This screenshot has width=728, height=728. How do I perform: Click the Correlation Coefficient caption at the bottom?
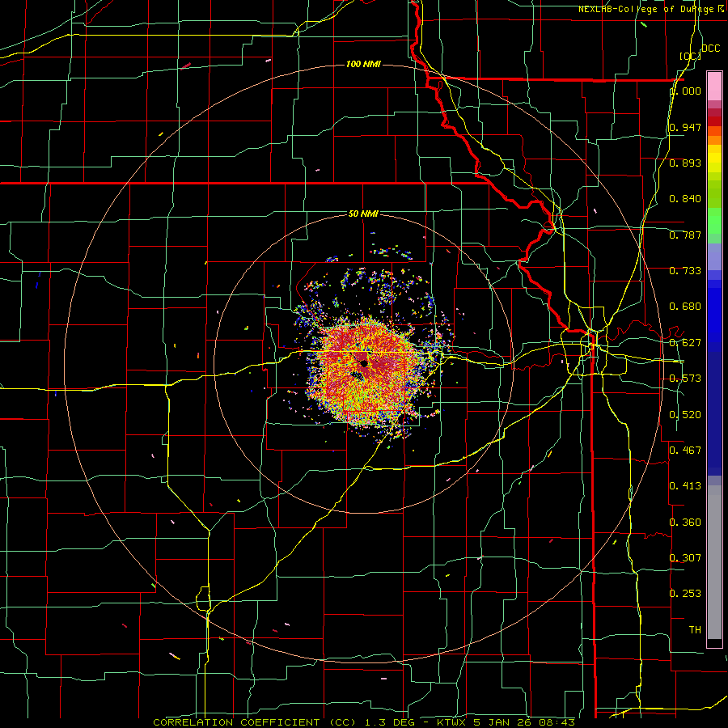(x=363, y=722)
